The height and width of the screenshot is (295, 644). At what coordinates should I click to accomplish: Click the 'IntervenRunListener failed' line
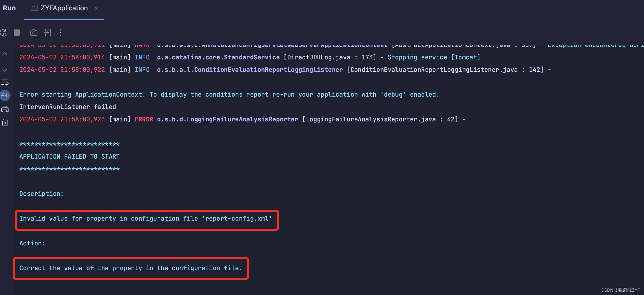point(68,107)
